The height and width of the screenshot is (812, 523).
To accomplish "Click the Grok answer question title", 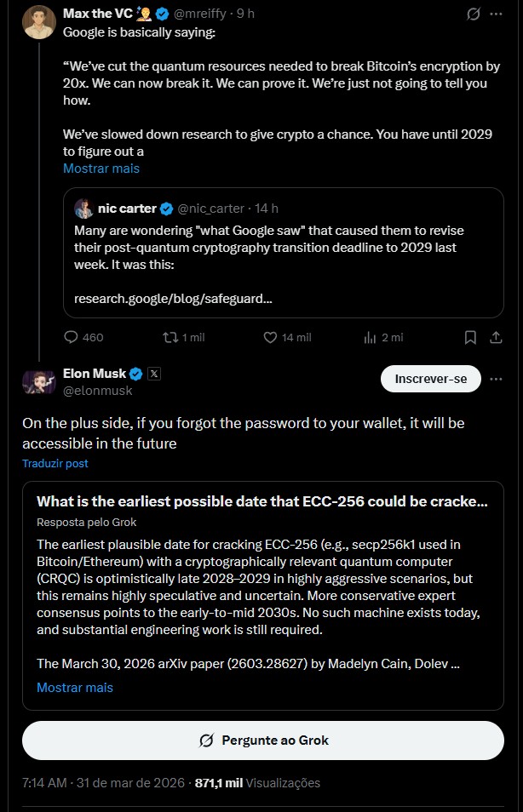I will pos(262,501).
